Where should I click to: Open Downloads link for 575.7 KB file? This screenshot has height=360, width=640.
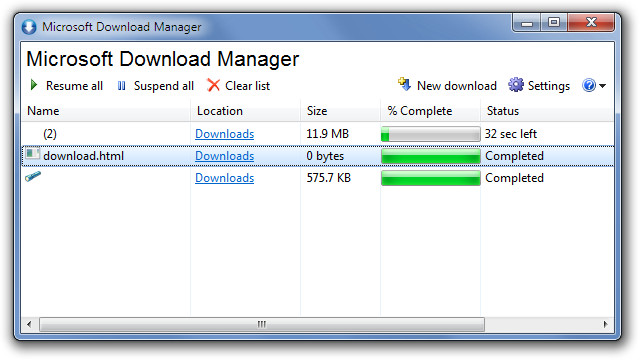coord(224,178)
